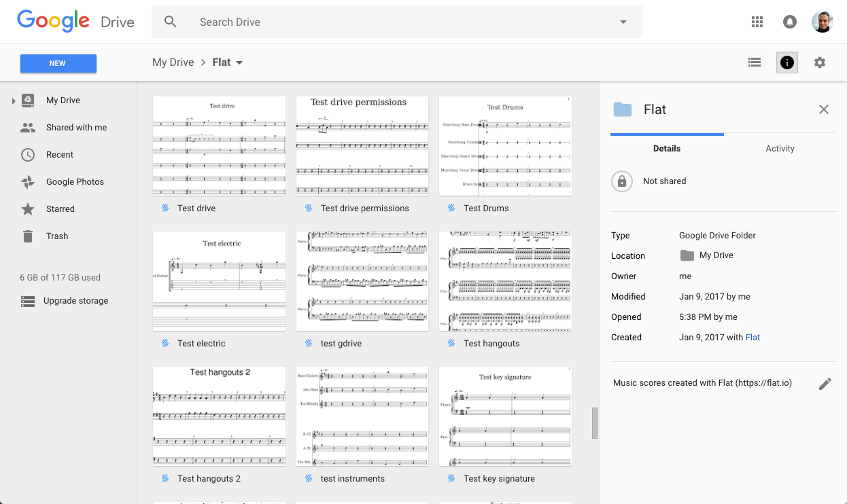Open the Google apps grid

point(757,22)
